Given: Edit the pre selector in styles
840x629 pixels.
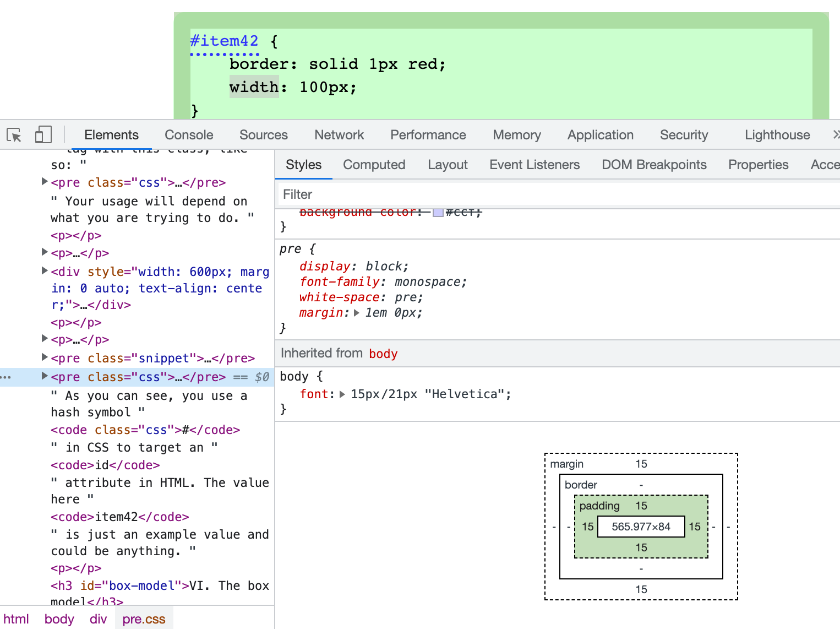Looking at the screenshot, I should pyautogui.click(x=290, y=249).
